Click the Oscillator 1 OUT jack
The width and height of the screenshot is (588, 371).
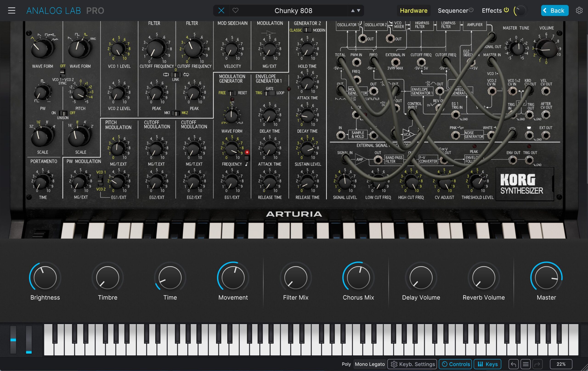tap(363, 39)
